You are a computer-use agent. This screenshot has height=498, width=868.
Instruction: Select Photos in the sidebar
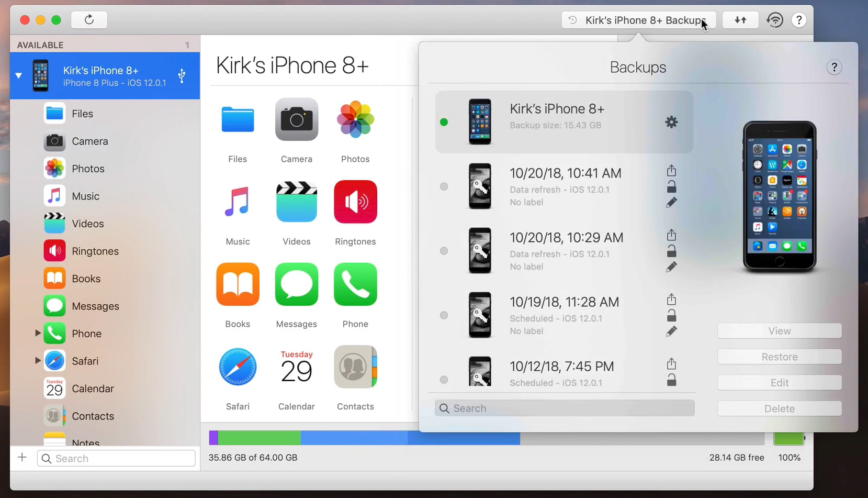pyautogui.click(x=105, y=169)
